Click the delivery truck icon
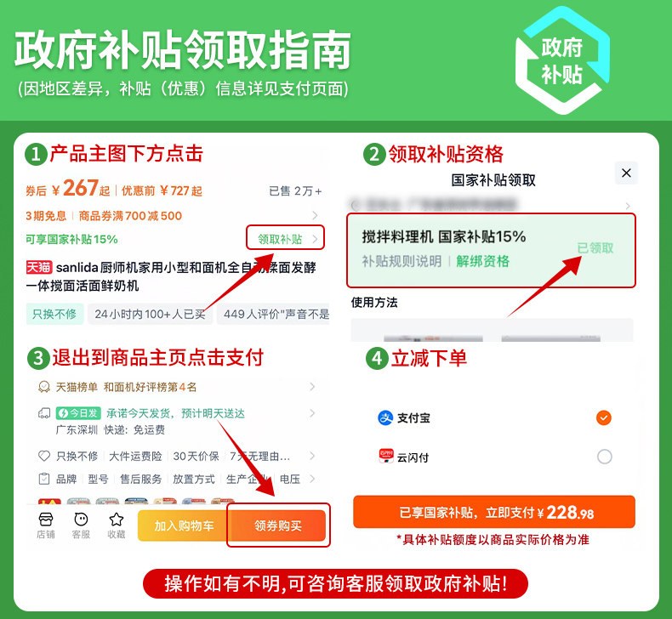This screenshot has width=672, height=619. [44, 413]
